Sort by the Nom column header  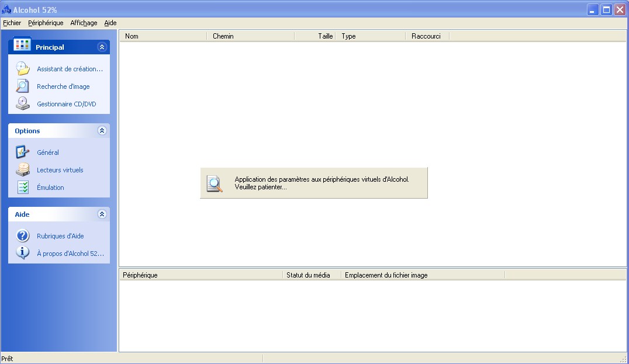pyautogui.click(x=163, y=36)
